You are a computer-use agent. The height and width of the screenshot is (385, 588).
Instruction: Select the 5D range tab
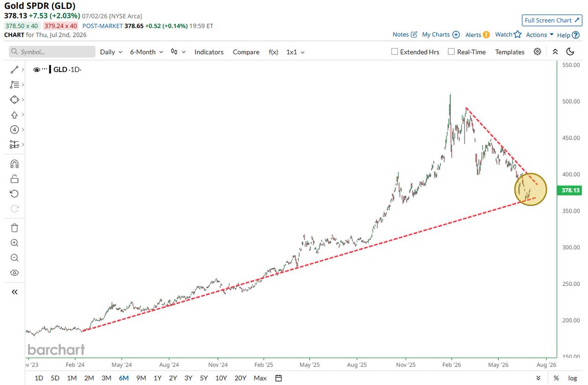(55, 378)
